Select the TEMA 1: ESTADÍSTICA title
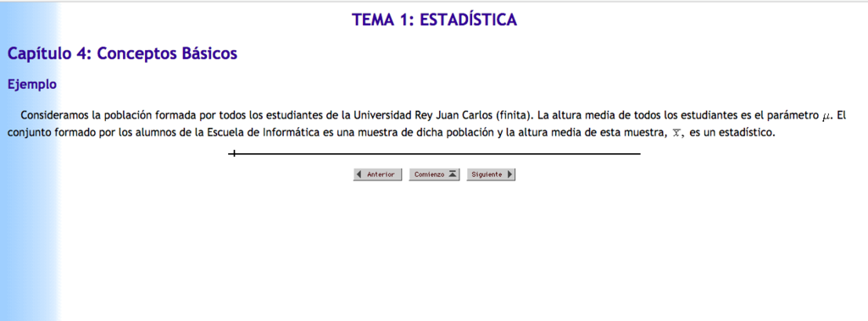This screenshot has height=321, width=868. [x=434, y=20]
